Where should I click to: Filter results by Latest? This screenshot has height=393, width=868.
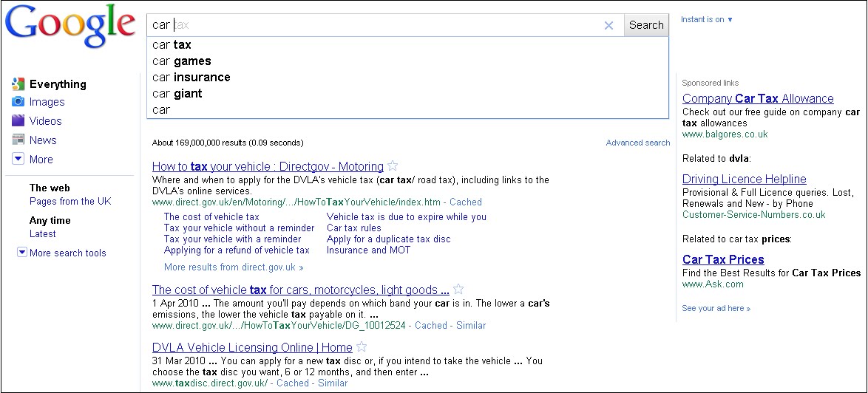[x=43, y=233]
